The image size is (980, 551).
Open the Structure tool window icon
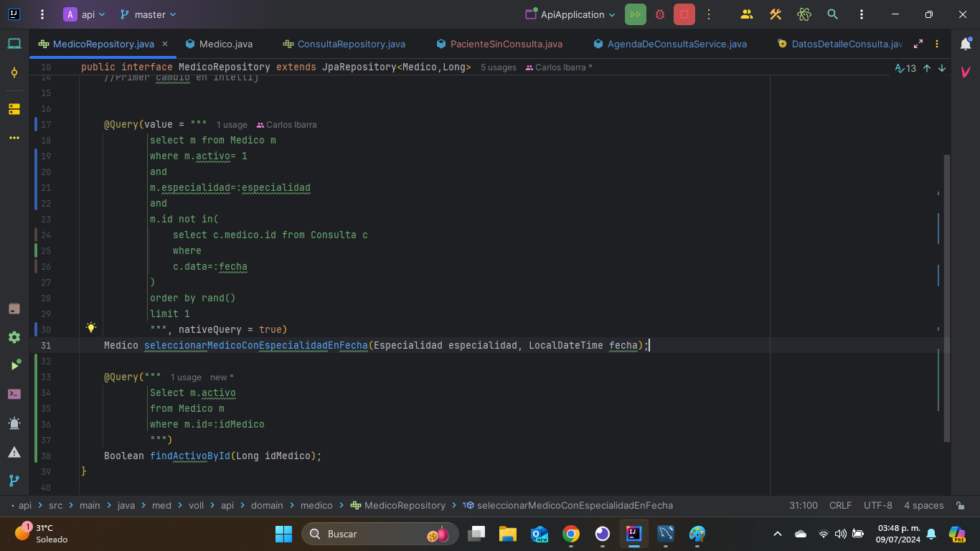[14, 109]
